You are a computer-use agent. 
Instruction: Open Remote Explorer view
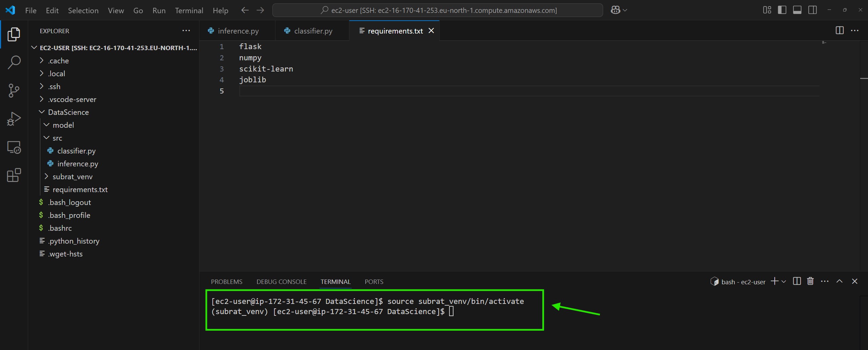pos(14,147)
